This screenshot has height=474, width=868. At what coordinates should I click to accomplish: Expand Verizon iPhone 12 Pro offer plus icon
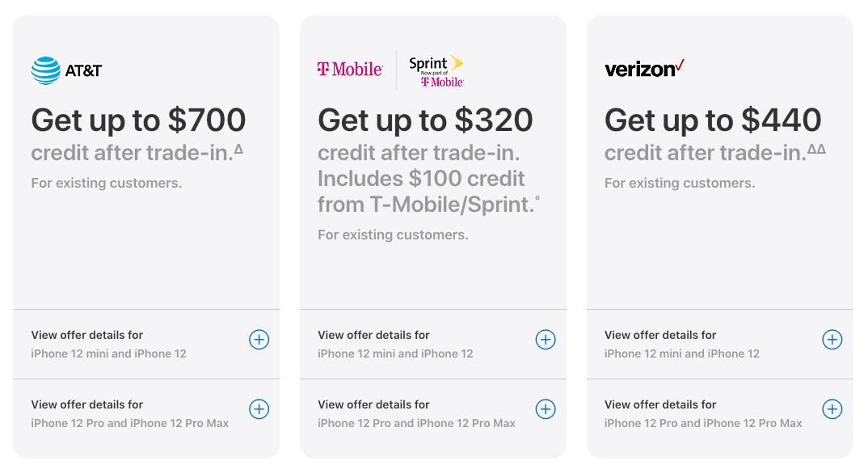point(832,409)
